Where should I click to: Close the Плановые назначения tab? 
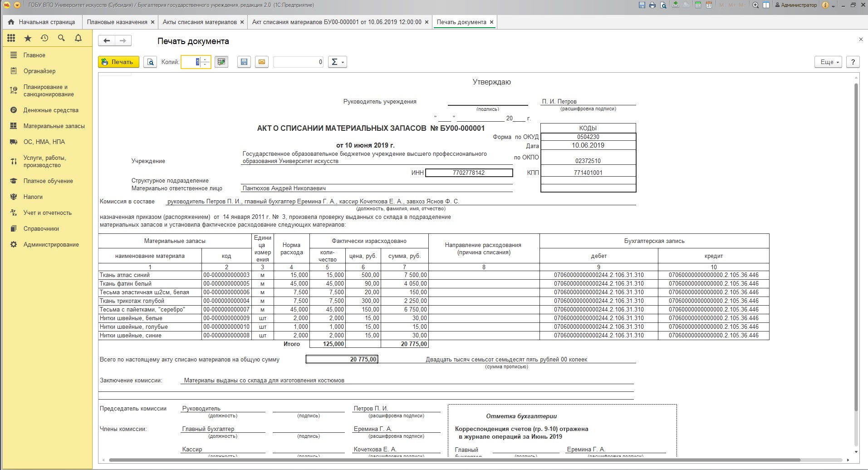[x=152, y=22]
